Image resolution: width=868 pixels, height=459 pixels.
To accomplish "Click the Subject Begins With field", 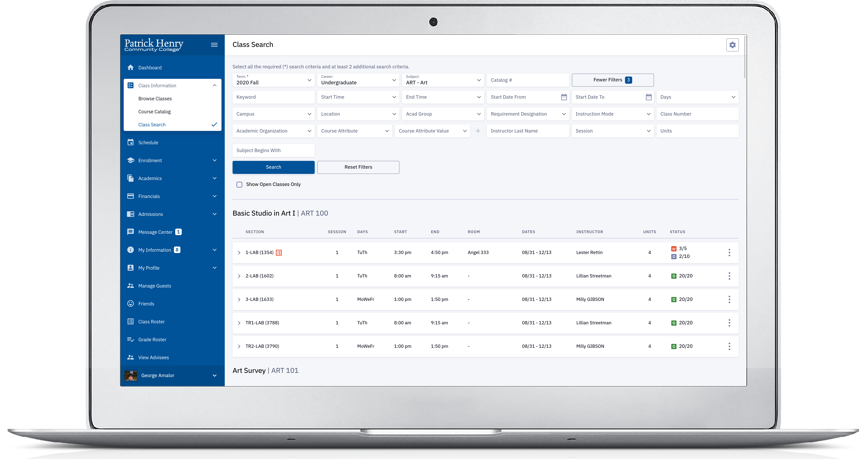I will 273,150.
